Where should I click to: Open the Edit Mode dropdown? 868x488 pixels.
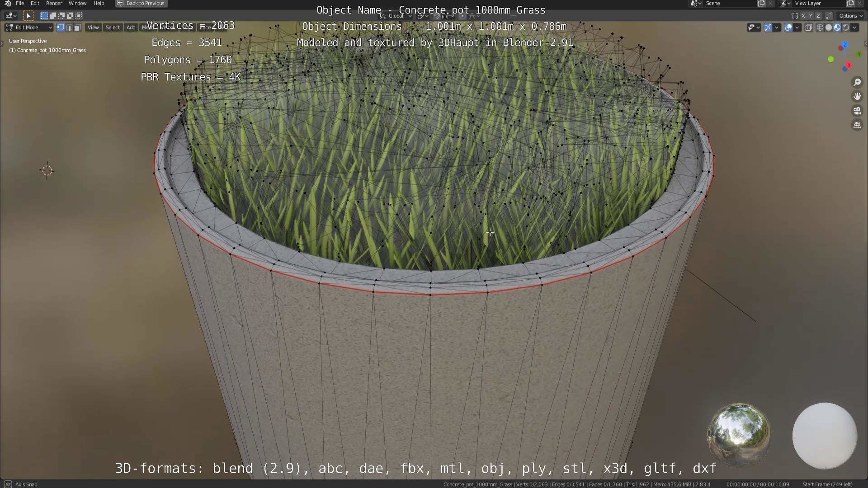coord(29,28)
